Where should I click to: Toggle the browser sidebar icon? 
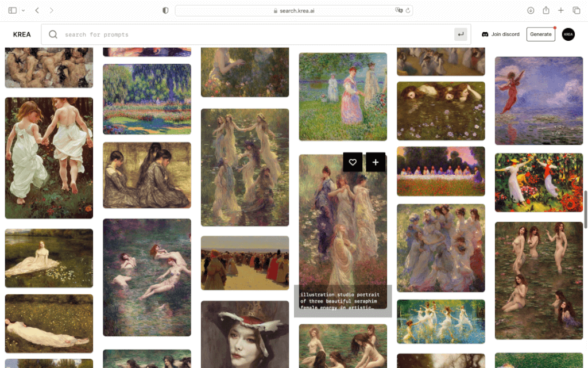(x=13, y=10)
